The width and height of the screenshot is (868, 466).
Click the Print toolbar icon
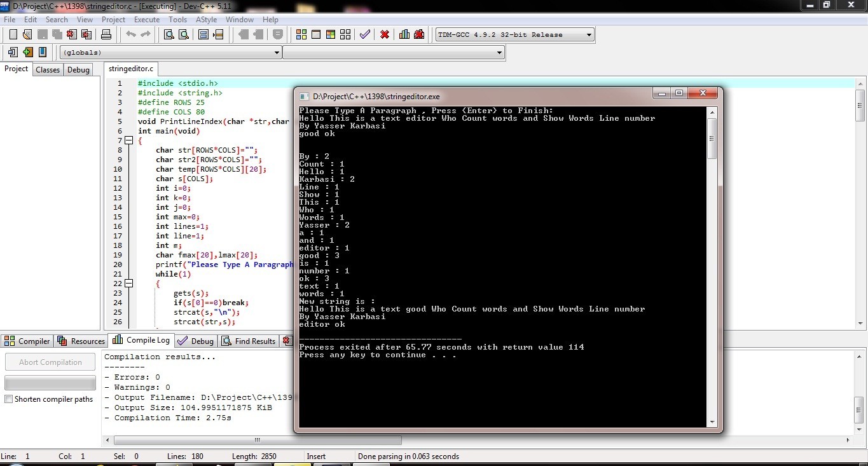pyautogui.click(x=106, y=34)
